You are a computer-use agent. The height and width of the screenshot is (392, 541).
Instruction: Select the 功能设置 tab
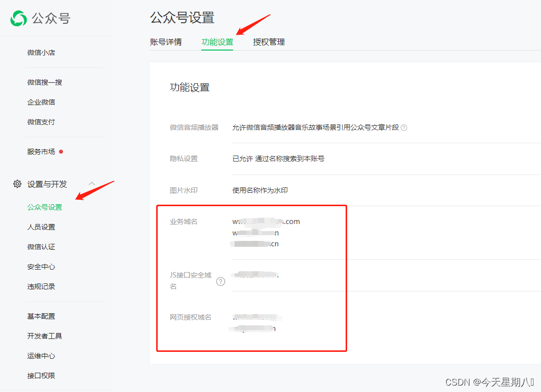217,42
